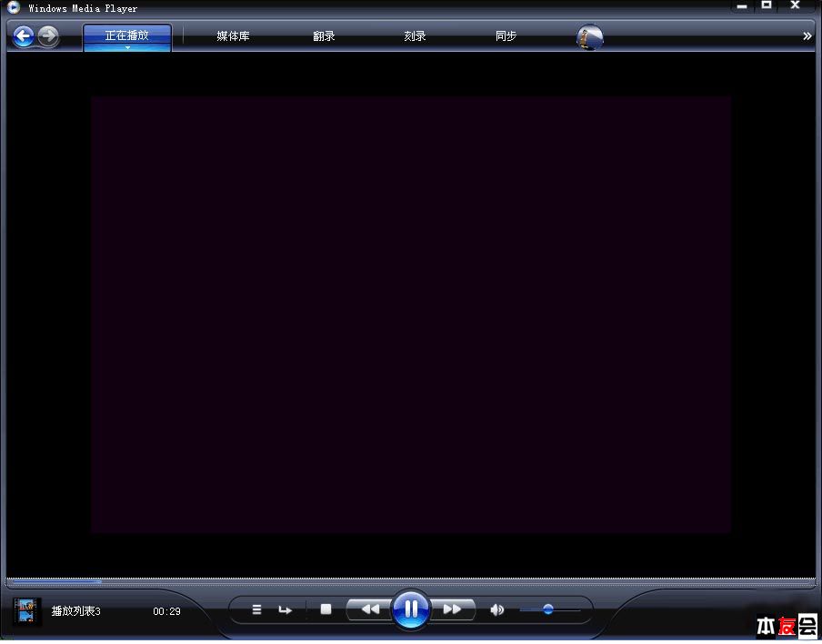
Task: Mute audio via the speaker icon
Action: pyautogui.click(x=496, y=609)
